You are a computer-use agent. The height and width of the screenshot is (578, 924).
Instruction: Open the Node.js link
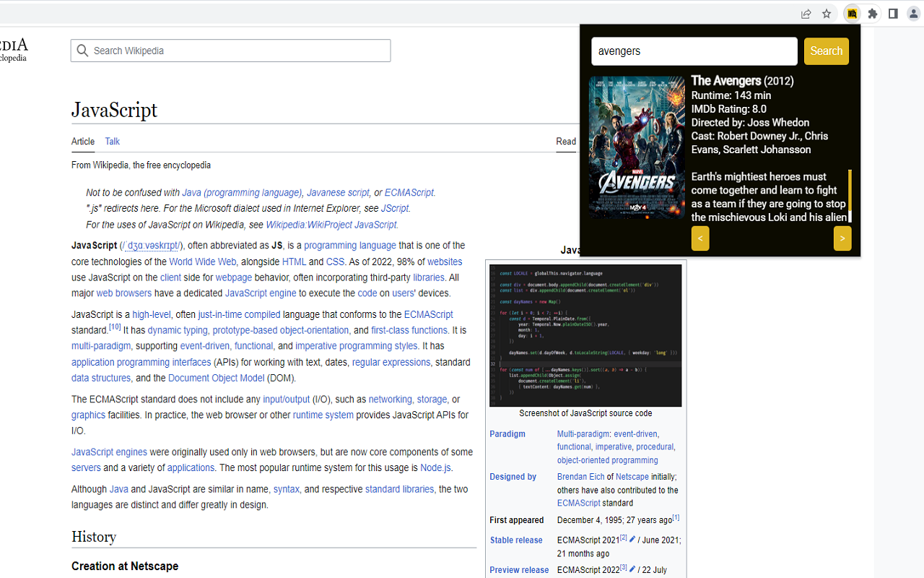coord(435,468)
